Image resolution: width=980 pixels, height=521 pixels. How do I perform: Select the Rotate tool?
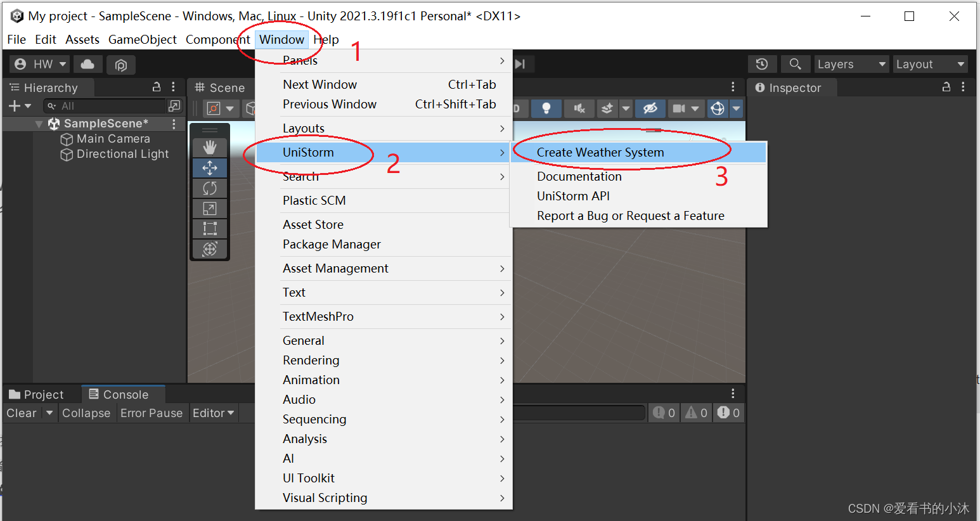click(x=210, y=188)
